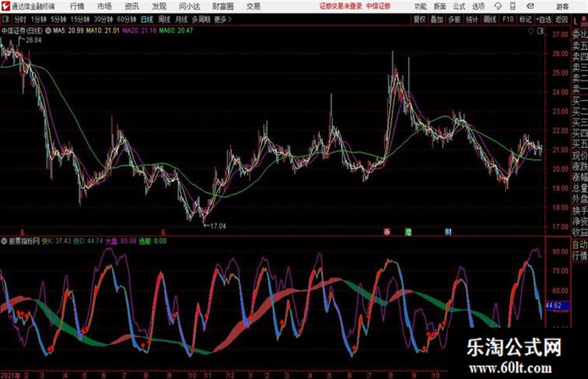Image resolution: width=588 pixels, height=379 pixels.
Task: Open the 问小达 menu
Action: (189, 6)
